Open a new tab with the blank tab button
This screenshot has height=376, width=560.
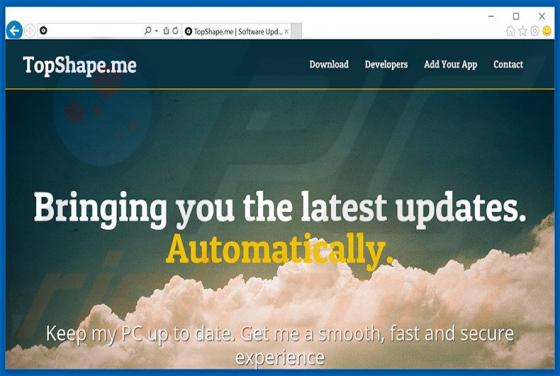click(x=296, y=31)
